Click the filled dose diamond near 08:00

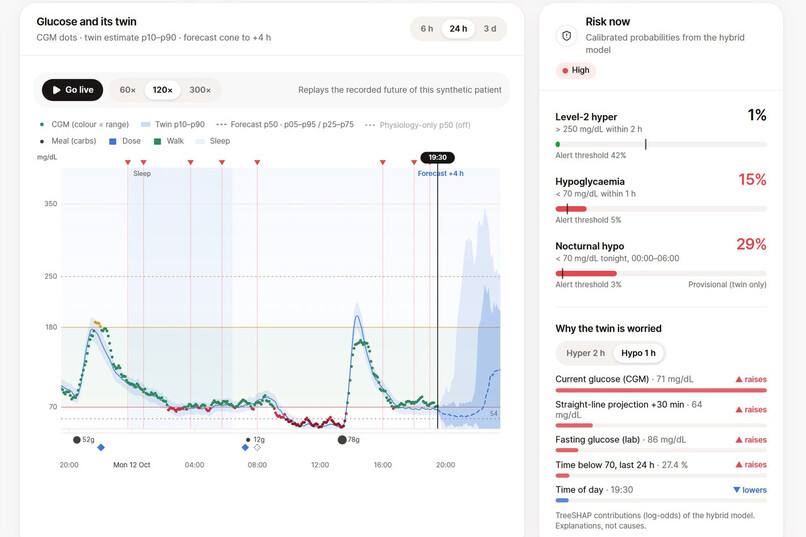pos(245,448)
